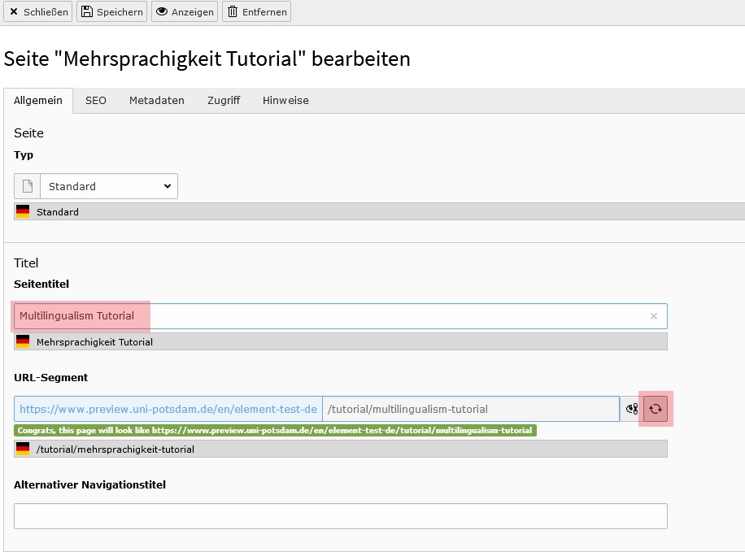Toggle manual URL segment editing icon

pyautogui.click(x=631, y=409)
